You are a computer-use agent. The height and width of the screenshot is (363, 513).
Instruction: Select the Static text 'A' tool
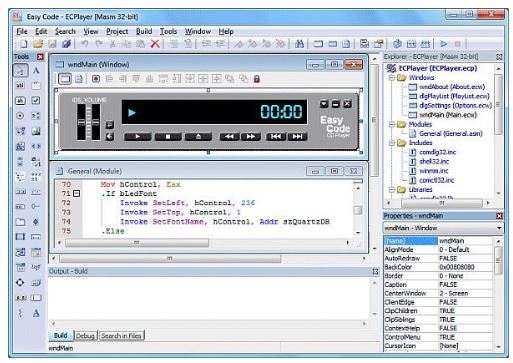pyautogui.click(x=36, y=71)
